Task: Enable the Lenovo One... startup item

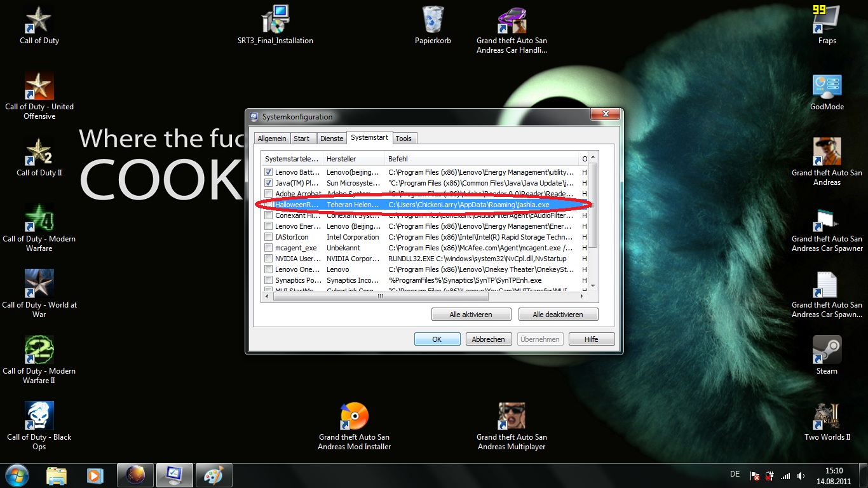Action: pos(269,269)
